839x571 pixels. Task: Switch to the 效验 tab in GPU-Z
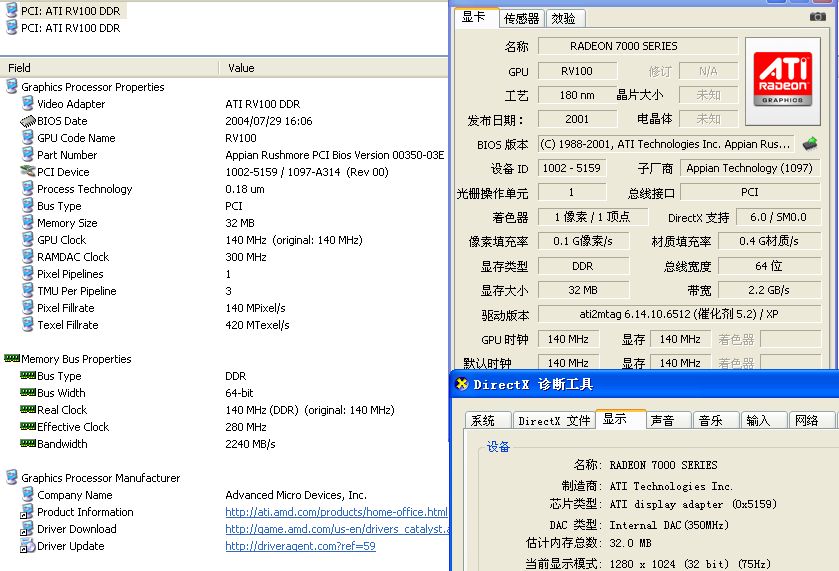pyautogui.click(x=564, y=19)
